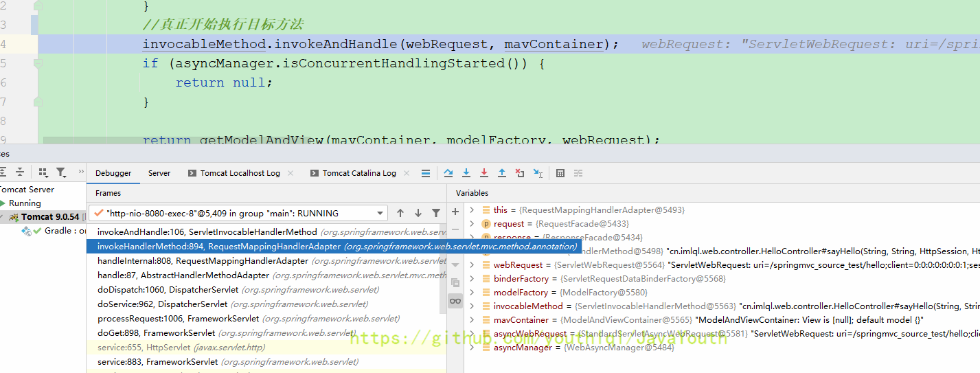Add new watch with plus icon
Viewport: 980px width, 373px height.
(x=455, y=212)
